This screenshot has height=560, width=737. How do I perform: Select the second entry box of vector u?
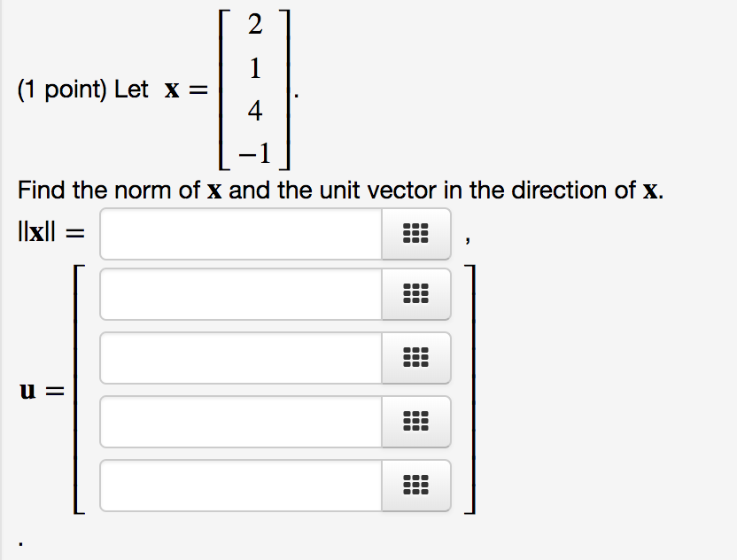point(239,358)
